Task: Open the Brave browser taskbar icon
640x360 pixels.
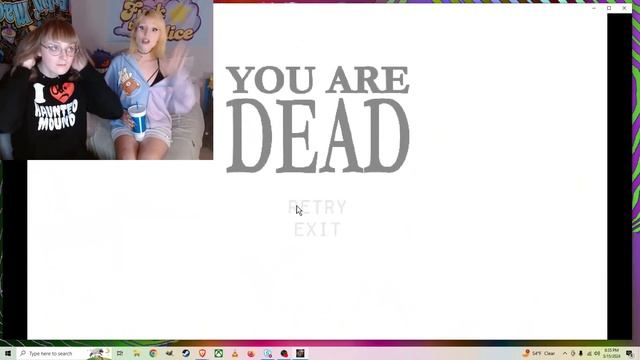Action: pyautogui.click(x=202, y=353)
